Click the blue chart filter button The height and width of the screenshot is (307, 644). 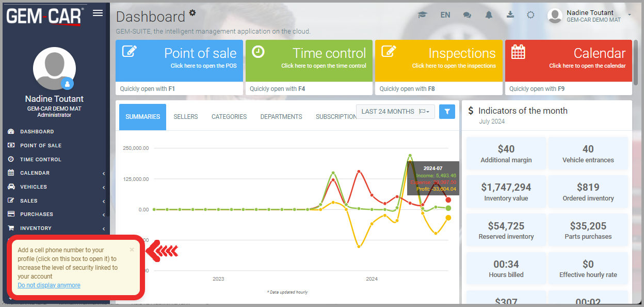pyautogui.click(x=447, y=111)
